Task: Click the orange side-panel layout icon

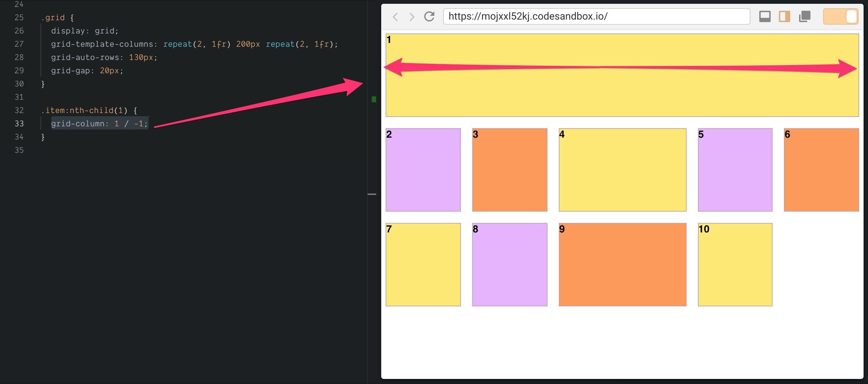Action: pos(785,16)
